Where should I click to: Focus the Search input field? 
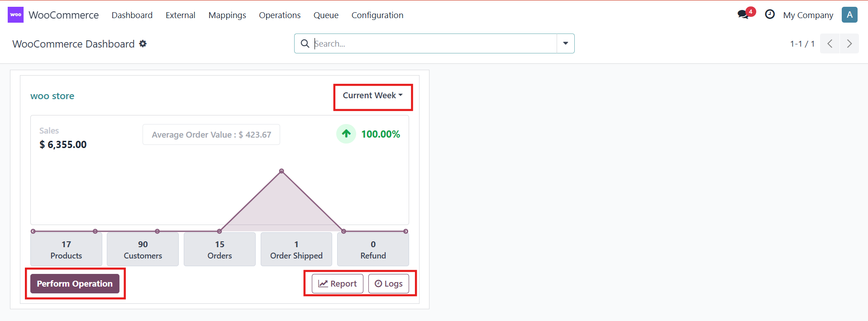(434, 43)
